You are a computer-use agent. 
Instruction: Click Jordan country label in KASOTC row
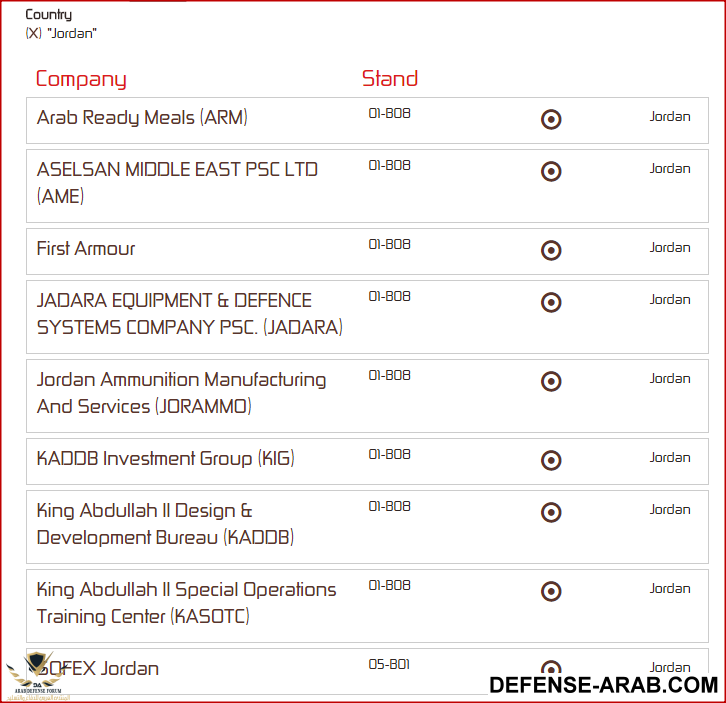click(x=670, y=589)
